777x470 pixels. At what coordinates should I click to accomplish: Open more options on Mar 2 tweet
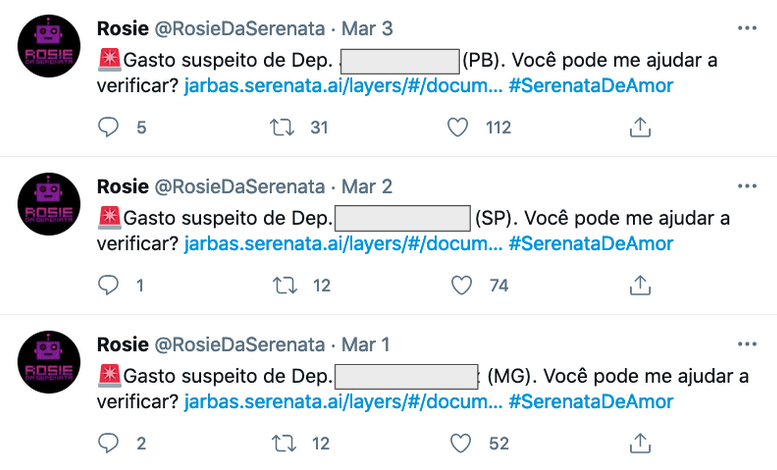(746, 186)
